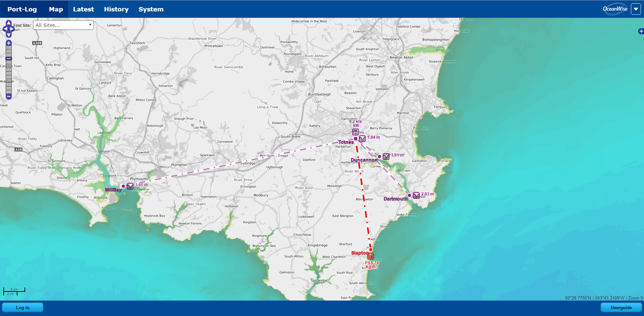The image size is (644, 316).
Task: Pan the map up with the arrow
Action: point(9,22)
